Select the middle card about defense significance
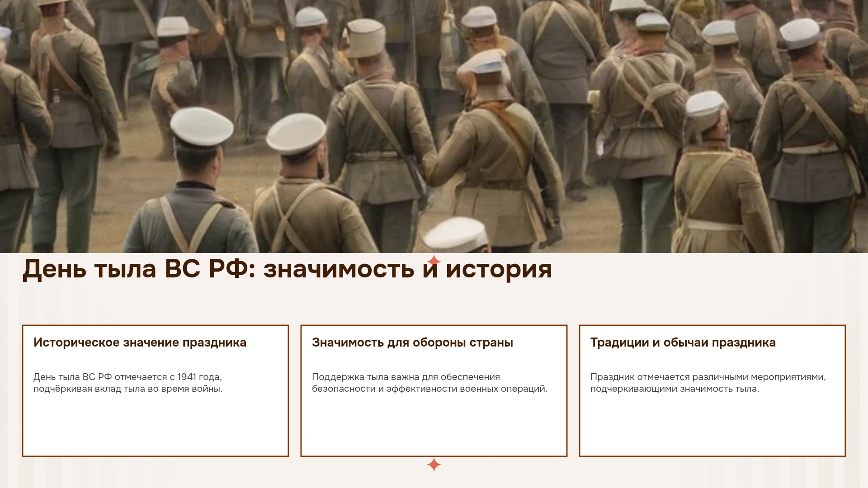 (434, 391)
